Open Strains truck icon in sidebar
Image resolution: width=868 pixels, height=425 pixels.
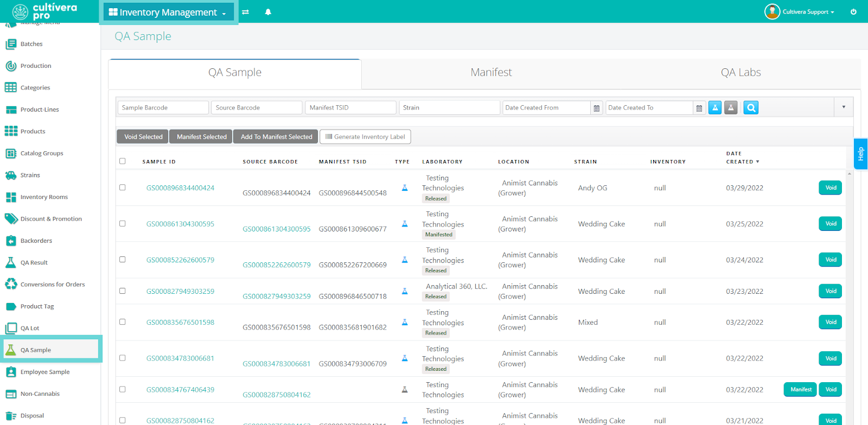coord(11,175)
